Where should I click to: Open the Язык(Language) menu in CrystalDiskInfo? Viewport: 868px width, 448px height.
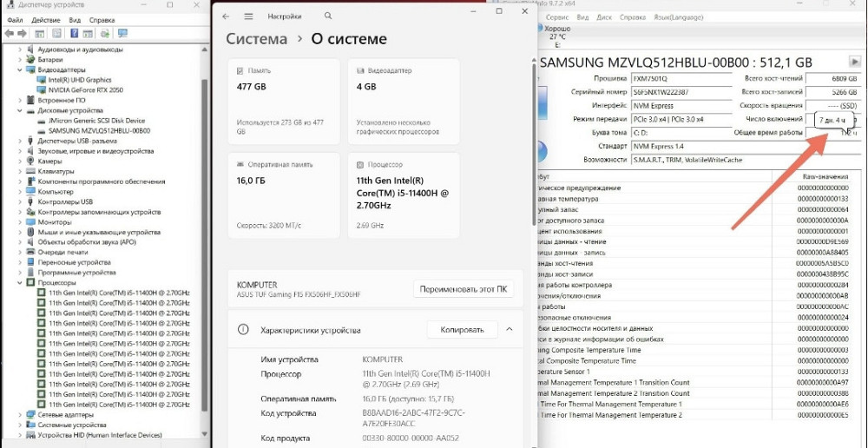click(x=678, y=17)
